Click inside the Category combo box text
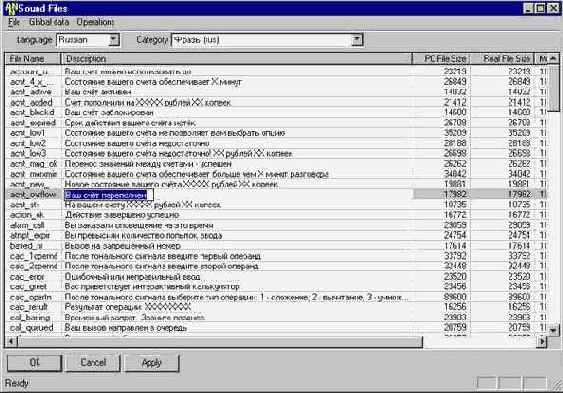 click(x=261, y=40)
